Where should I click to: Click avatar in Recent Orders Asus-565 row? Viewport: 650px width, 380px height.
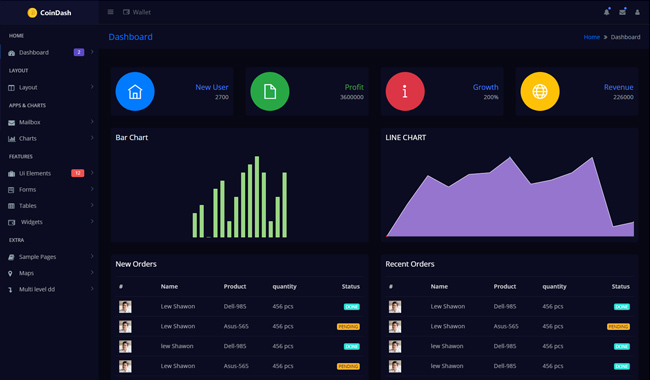395,327
